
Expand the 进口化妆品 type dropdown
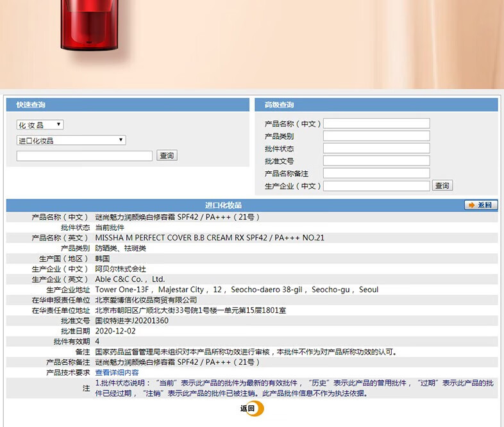click(71, 140)
